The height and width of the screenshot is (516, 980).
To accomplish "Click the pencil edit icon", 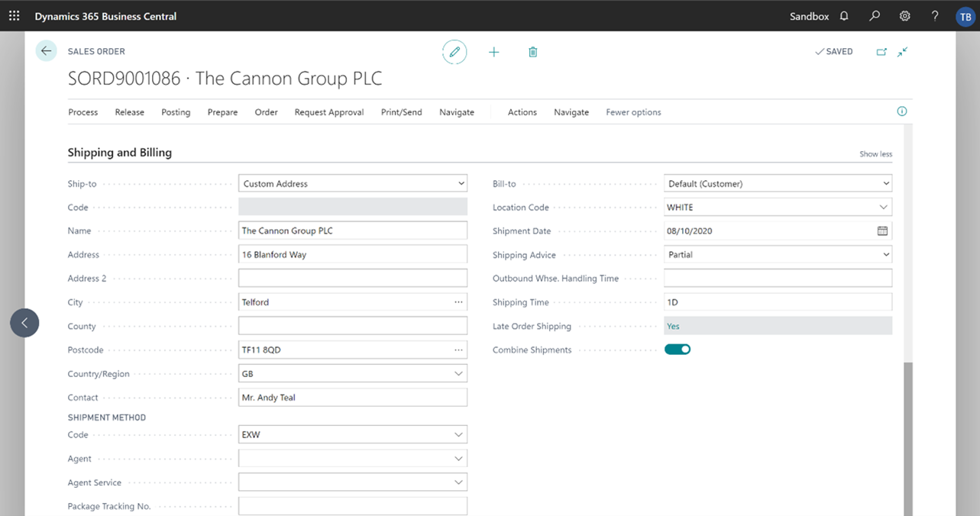I will [x=454, y=52].
